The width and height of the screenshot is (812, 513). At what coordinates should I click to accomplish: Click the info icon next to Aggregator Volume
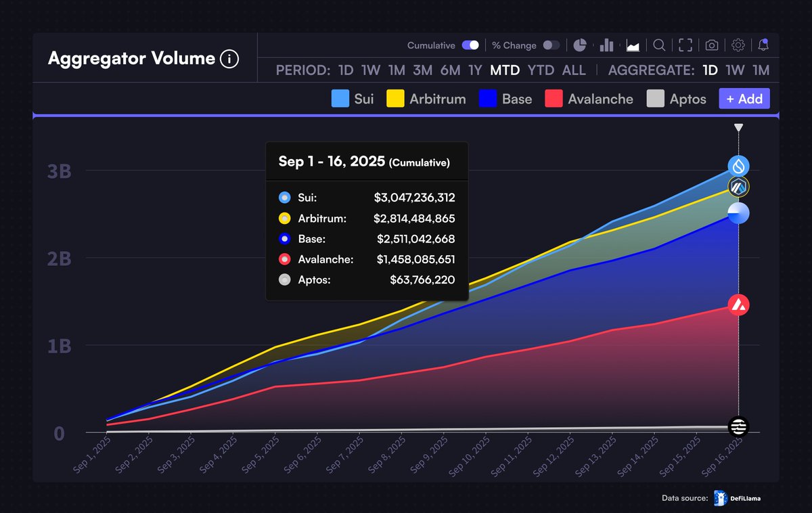click(x=229, y=59)
